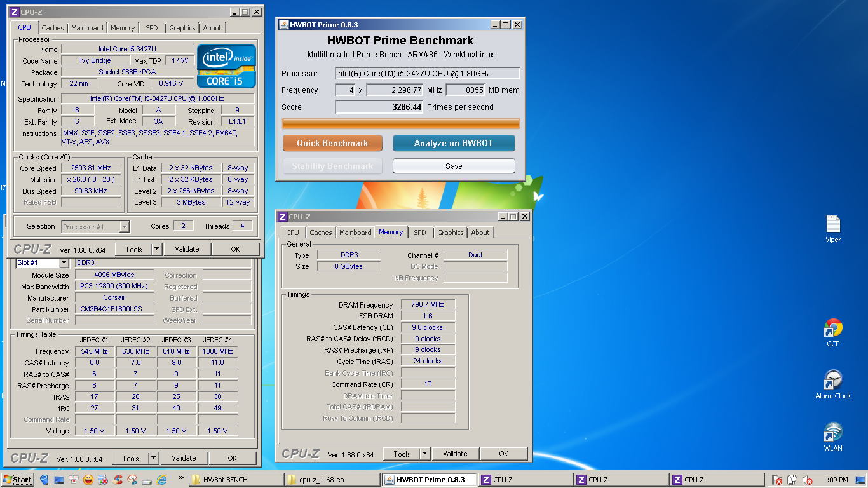Click the Core Speed value 2593.81 MHz
Viewport: 868px width, 488px height.
click(x=92, y=168)
